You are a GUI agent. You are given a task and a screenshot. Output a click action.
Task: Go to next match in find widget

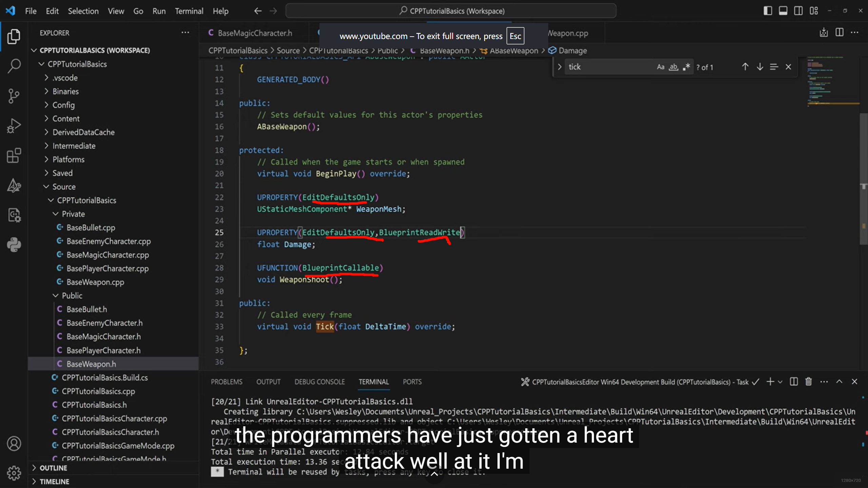tap(760, 67)
